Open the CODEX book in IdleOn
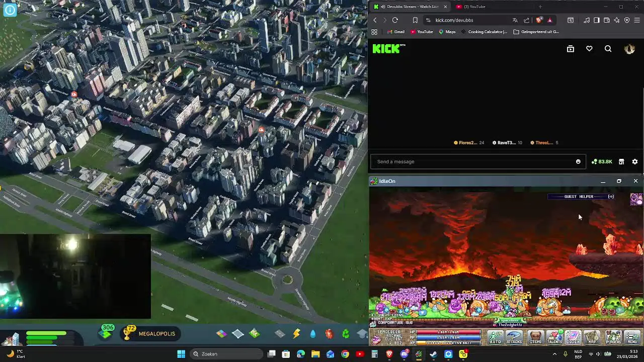The height and width of the screenshot is (362, 644). (x=573, y=338)
